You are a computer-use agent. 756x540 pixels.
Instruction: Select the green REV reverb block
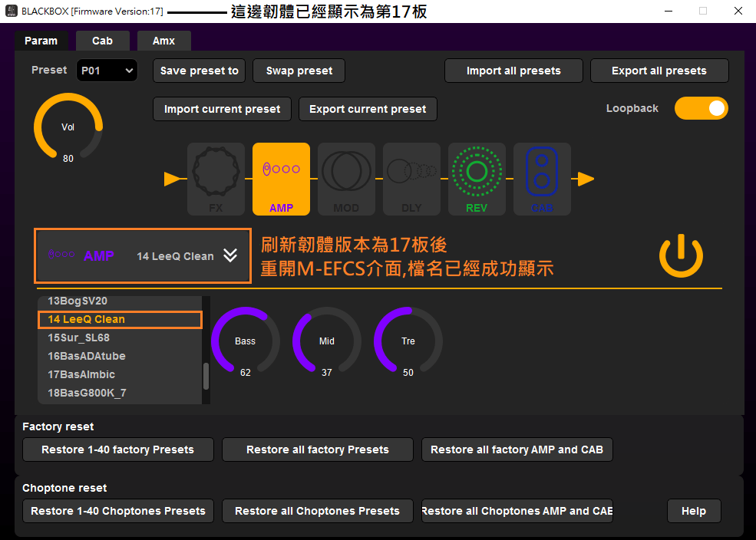point(477,179)
